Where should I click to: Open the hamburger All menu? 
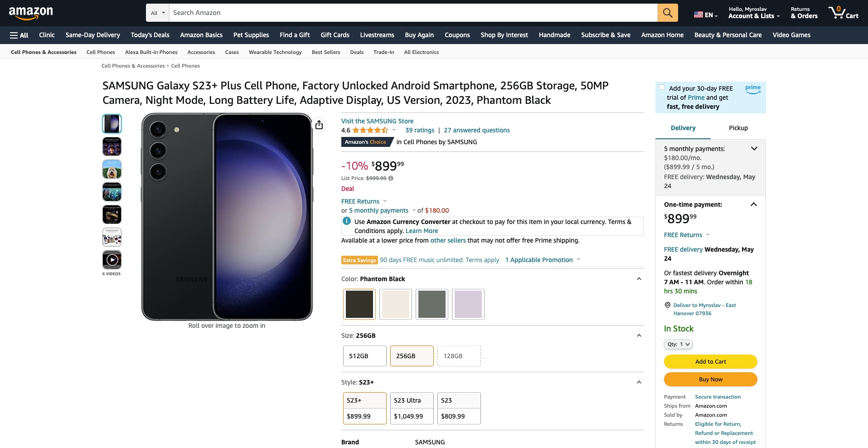click(19, 35)
